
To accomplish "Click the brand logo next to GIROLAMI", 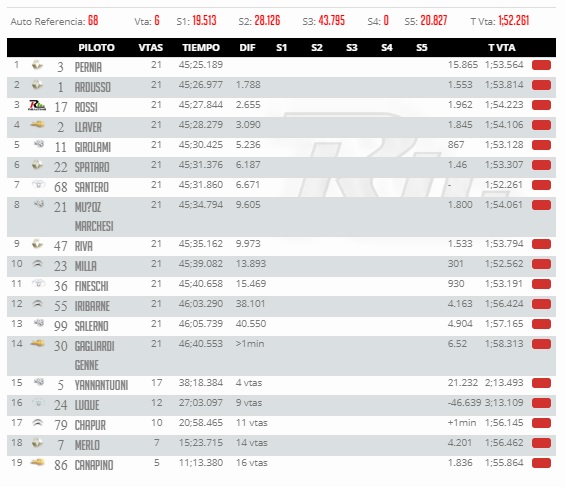I will click(39, 144).
